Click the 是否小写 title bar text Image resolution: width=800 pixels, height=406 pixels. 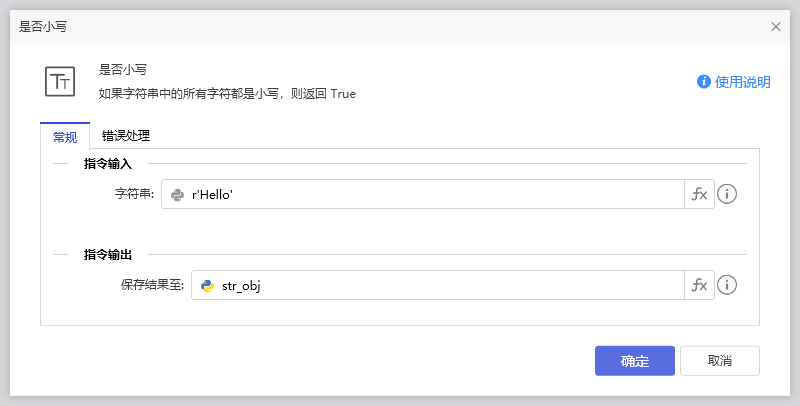(43, 27)
